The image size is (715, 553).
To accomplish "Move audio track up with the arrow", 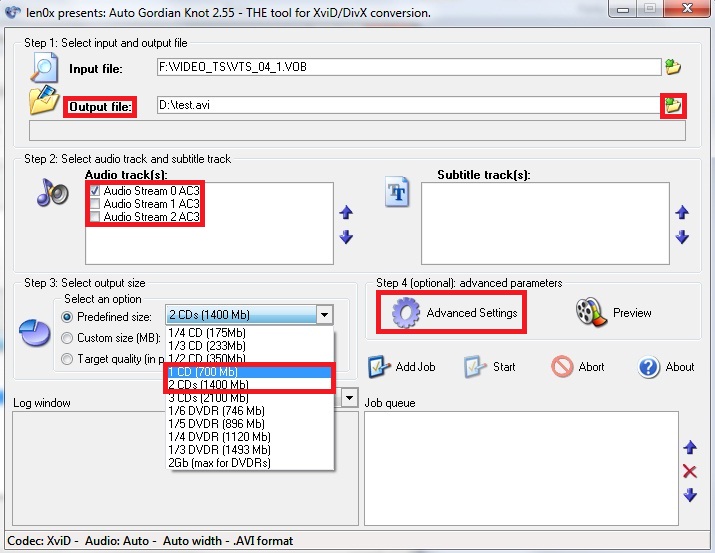I will click(x=346, y=212).
